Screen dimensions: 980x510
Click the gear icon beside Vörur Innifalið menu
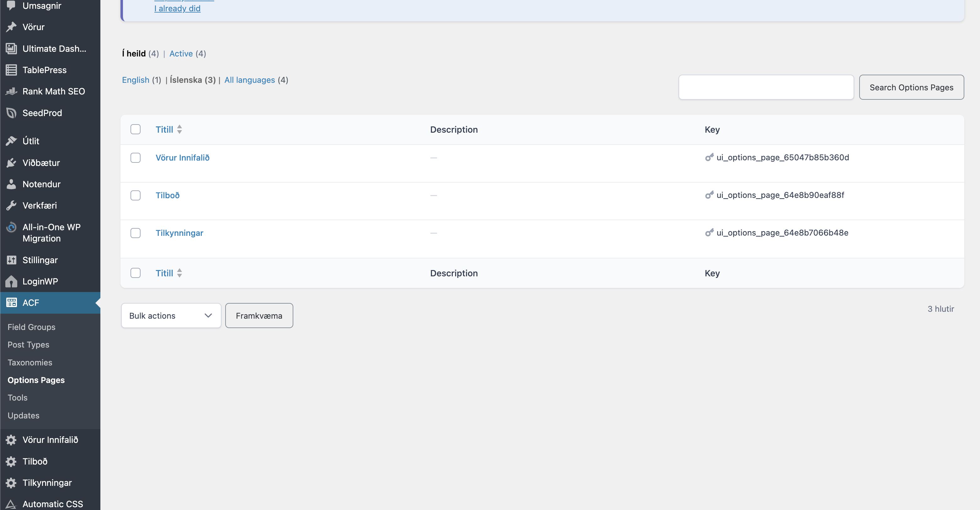click(11, 440)
